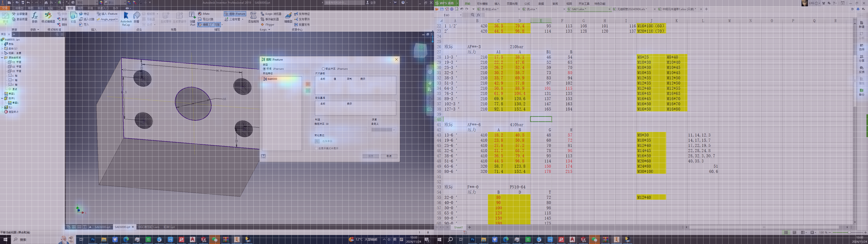Expand the 视图: 主要 tree node
The image size is (868, 244).
2,53
